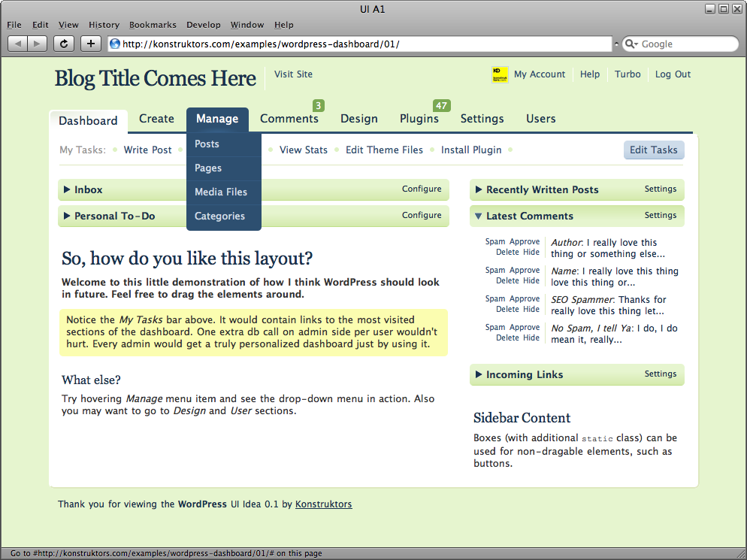Open the Bookmarks menu
The height and width of the screenshot is (560, 747).
pos(151,25)
